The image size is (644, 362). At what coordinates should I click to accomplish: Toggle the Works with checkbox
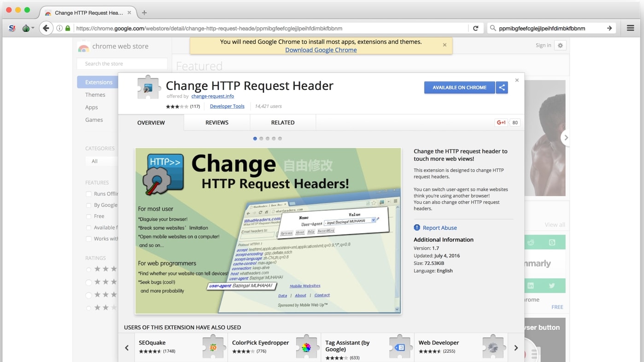(88, 239)
